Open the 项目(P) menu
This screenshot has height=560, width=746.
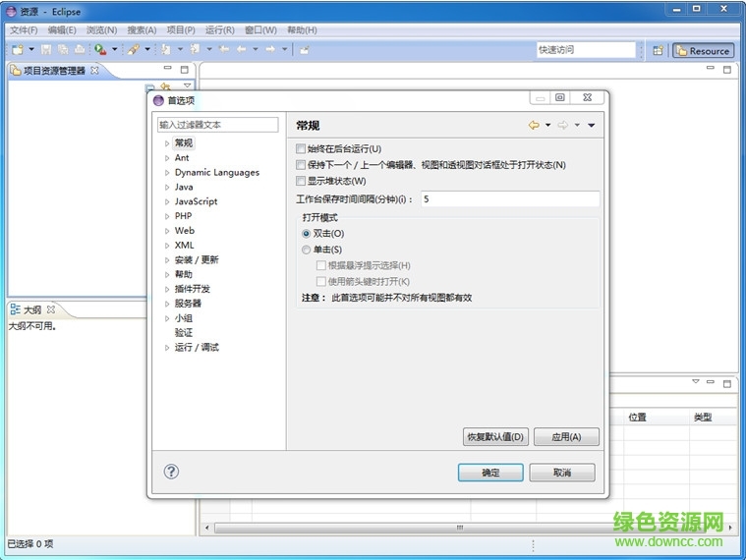click(181, 30)
